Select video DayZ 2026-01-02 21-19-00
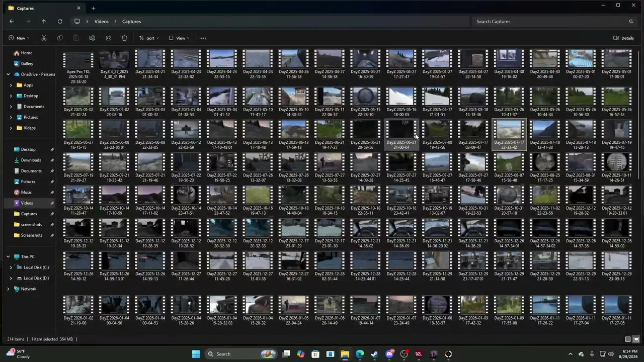644x362 pixels. [78, 310]
